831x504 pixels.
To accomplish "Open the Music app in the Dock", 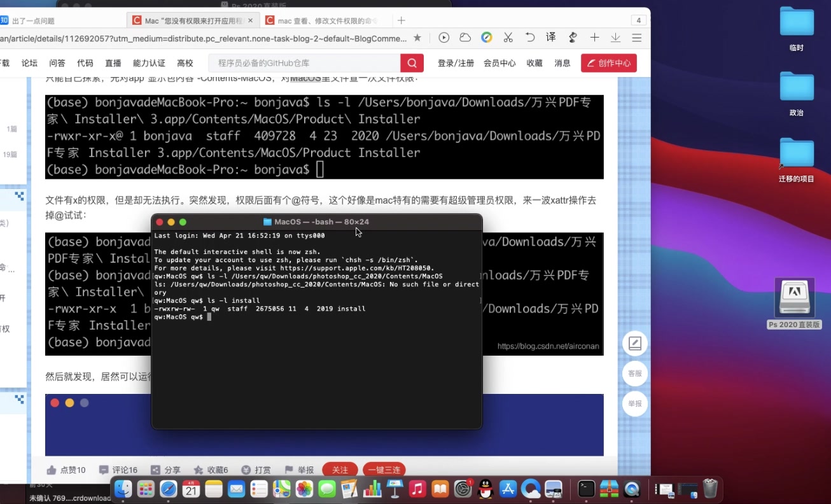I will (x=417, y=489).
